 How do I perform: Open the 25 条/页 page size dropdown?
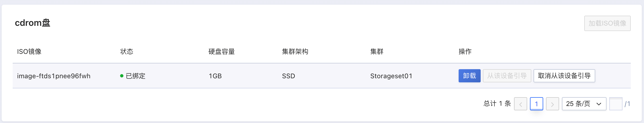point(584,104)
